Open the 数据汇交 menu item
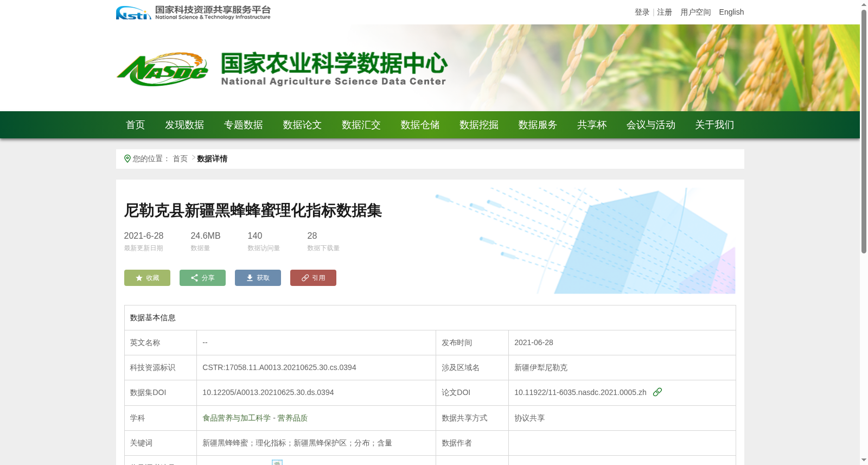Screen dimensions: 868x465 point(361,125)
